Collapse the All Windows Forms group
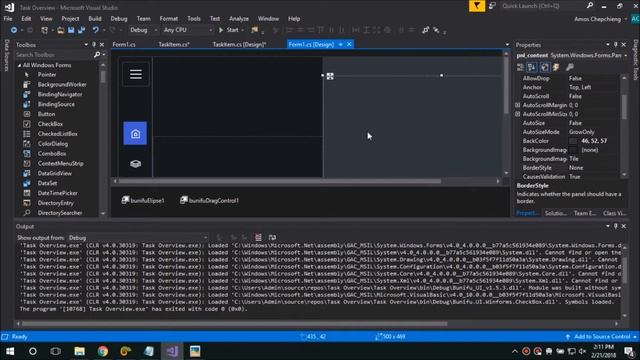This screenshot has height=360, width=640. [19, 65]
